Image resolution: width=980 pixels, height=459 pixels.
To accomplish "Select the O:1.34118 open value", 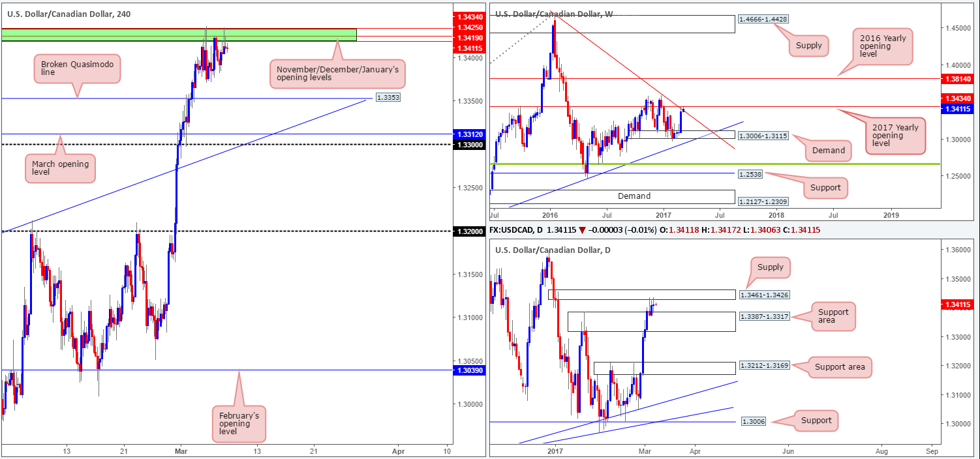I will (679, 231).
